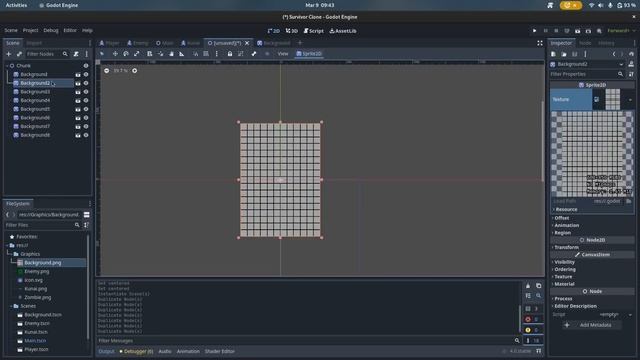Image resolution: width=640 pixels, height=360 pixels.
Task: Switch to the Import tab
Action: 34,43
